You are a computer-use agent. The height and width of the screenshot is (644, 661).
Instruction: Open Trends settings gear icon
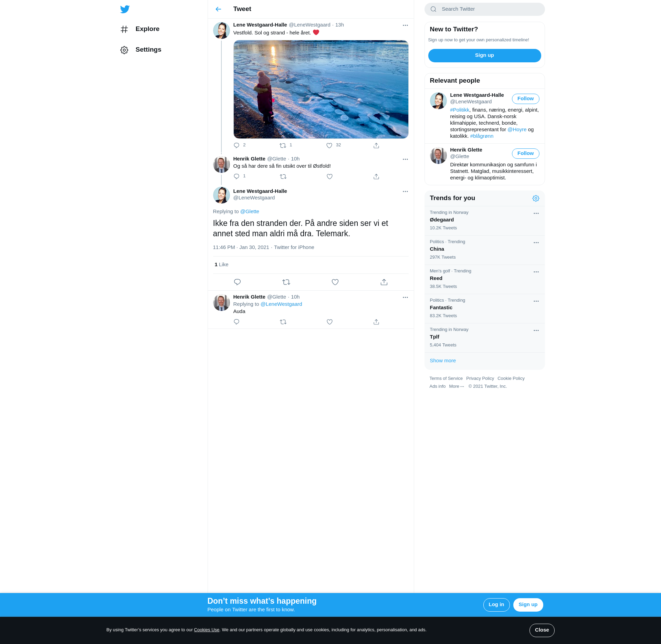(x=536, y=198)
